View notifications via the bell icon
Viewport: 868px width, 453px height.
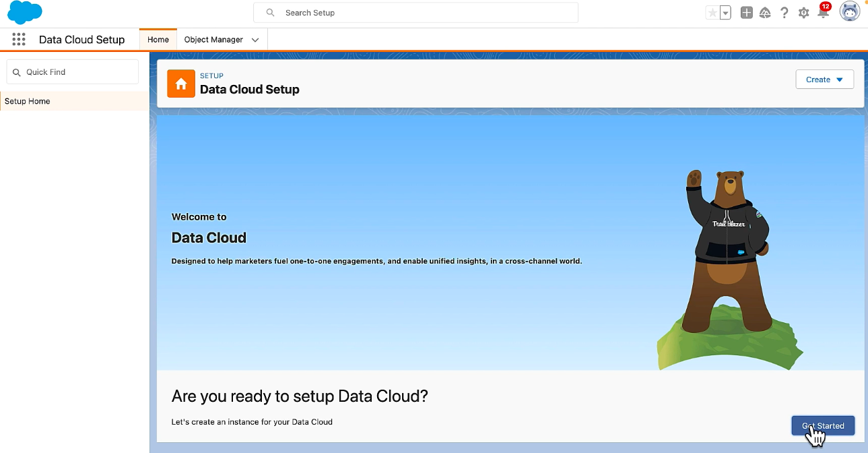[x=822, y=13]
